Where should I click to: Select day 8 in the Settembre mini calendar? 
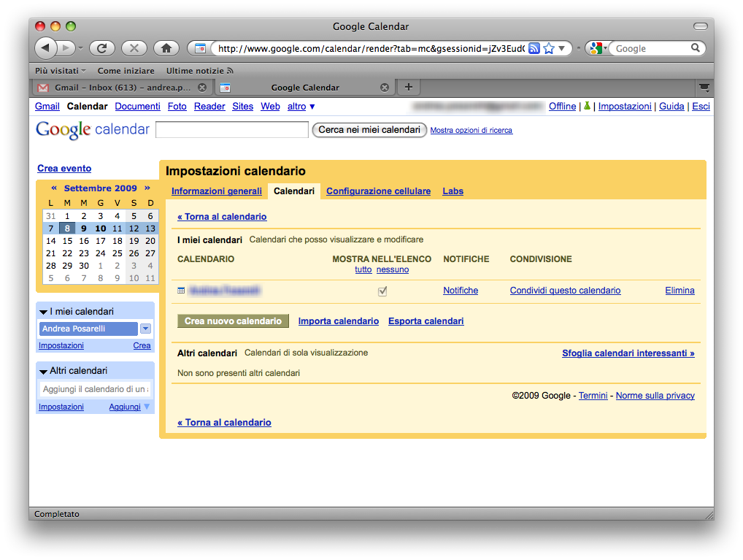coord(67,229)
